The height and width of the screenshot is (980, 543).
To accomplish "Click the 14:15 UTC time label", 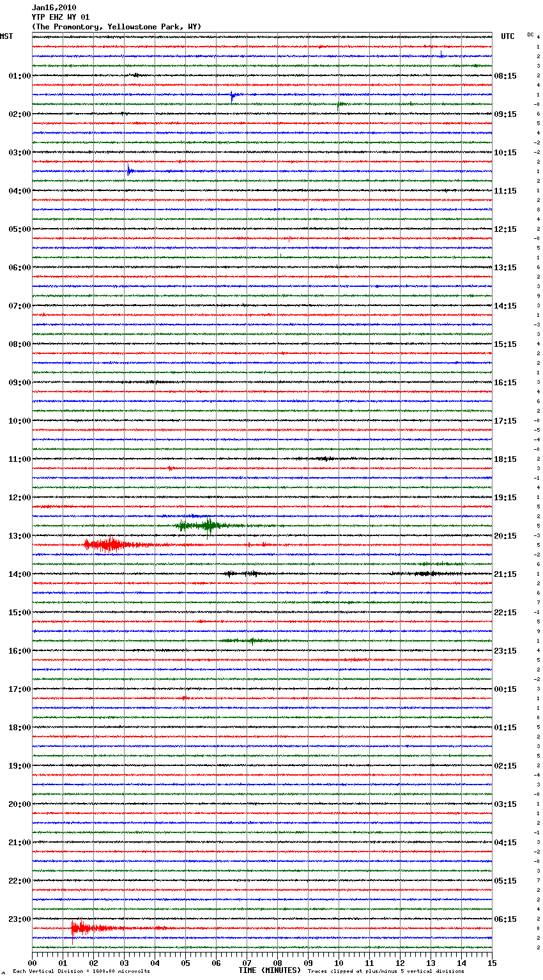I will [505, 306].
